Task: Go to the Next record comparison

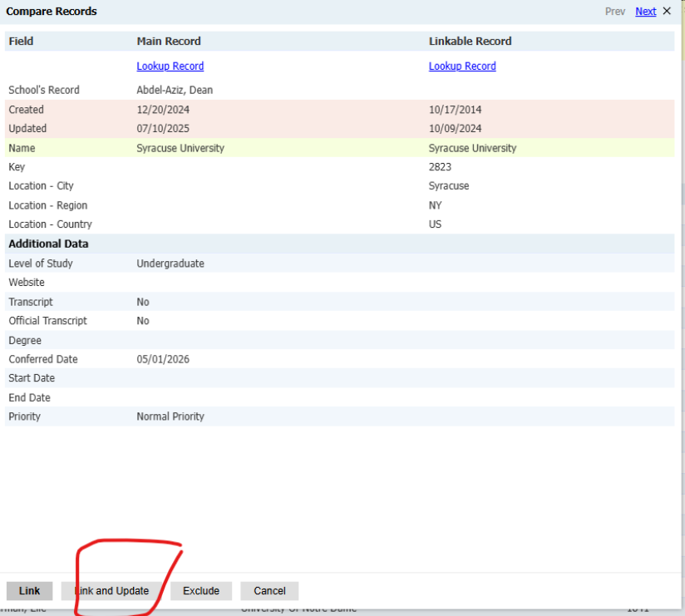Action: point(645,12)
